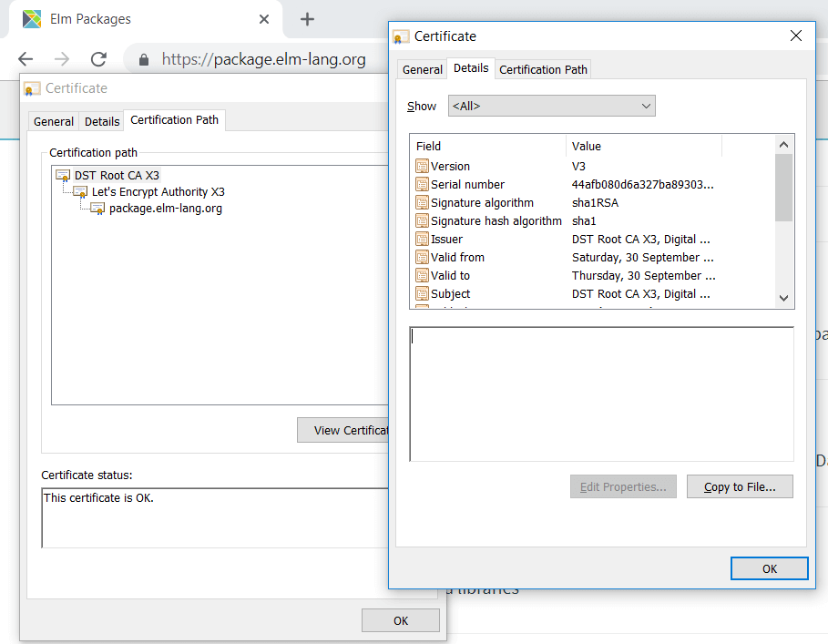Click the field list scrollbar thumb
828x644 pixels.
[783, 188]
